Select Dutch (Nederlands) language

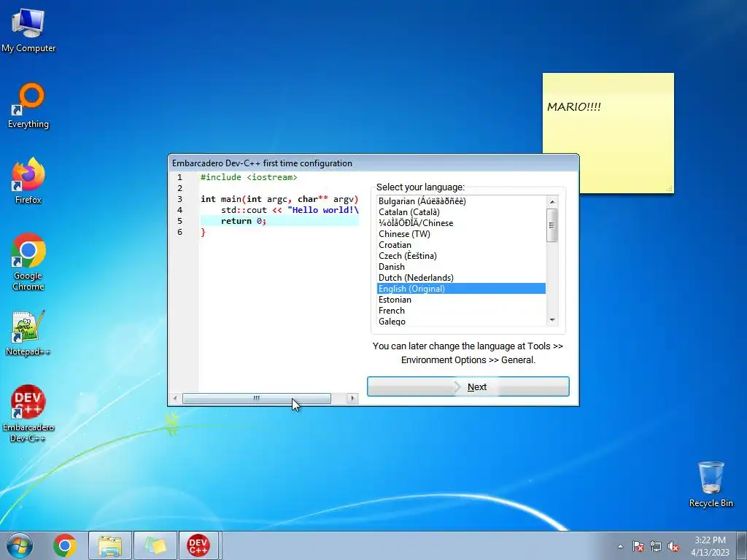tap(461, 278)
